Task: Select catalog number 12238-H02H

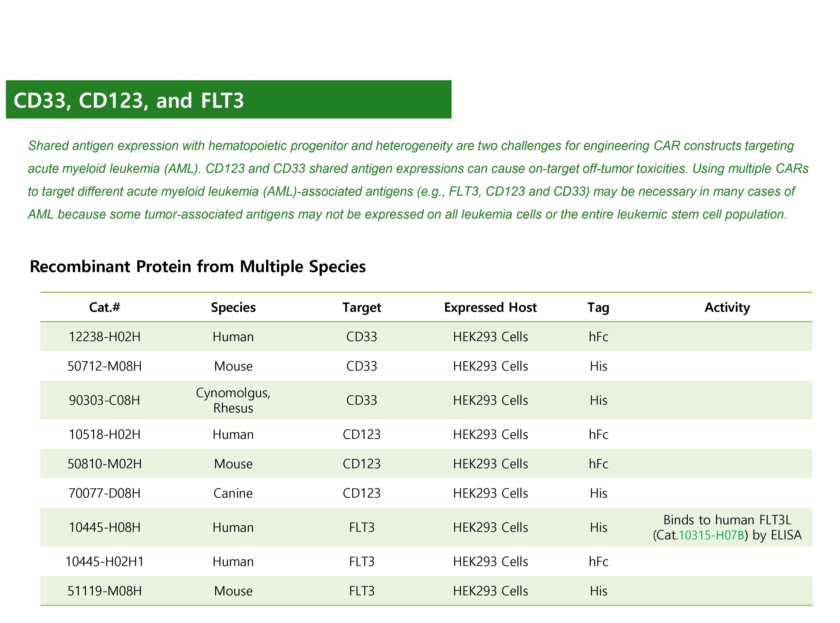Action: 104,337
